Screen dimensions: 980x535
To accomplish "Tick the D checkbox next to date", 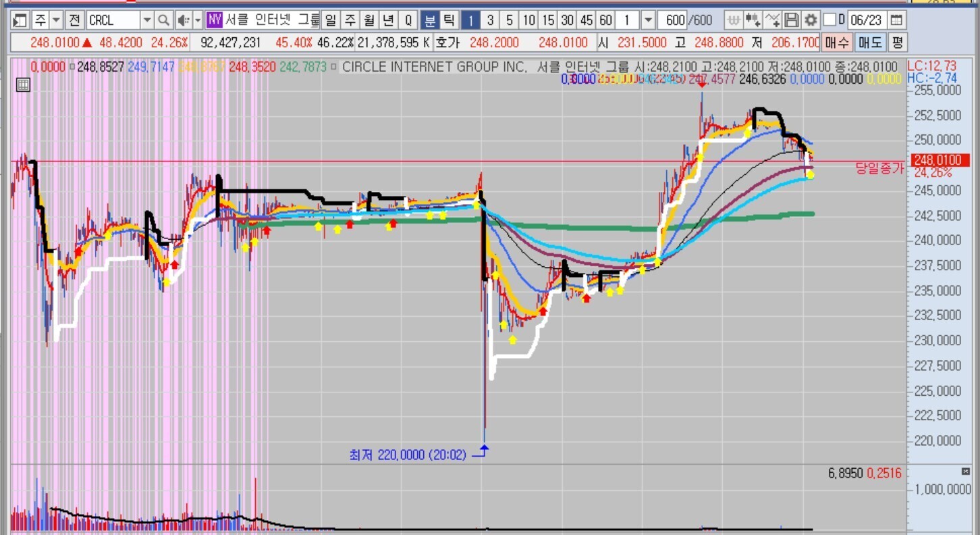I will [x=829, y=20].
